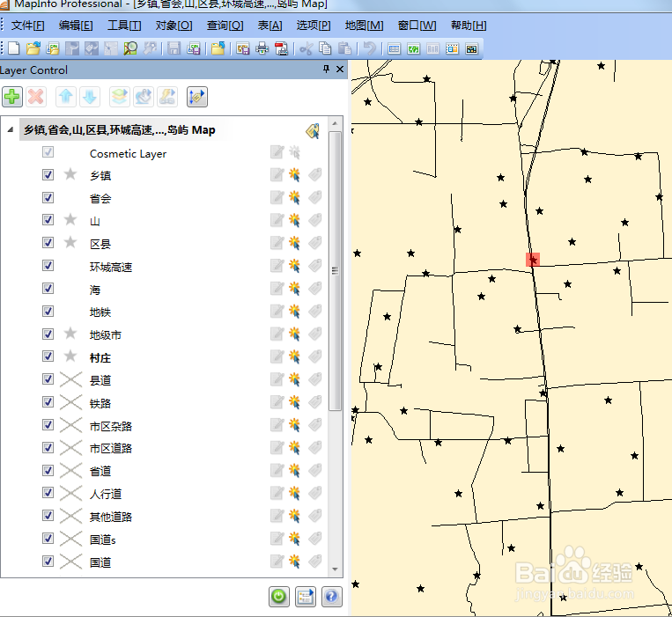The width and height of the screenshot is (672, 617).
Task: Uncheck visibility of 乡镇 layer
Action: 48,174
